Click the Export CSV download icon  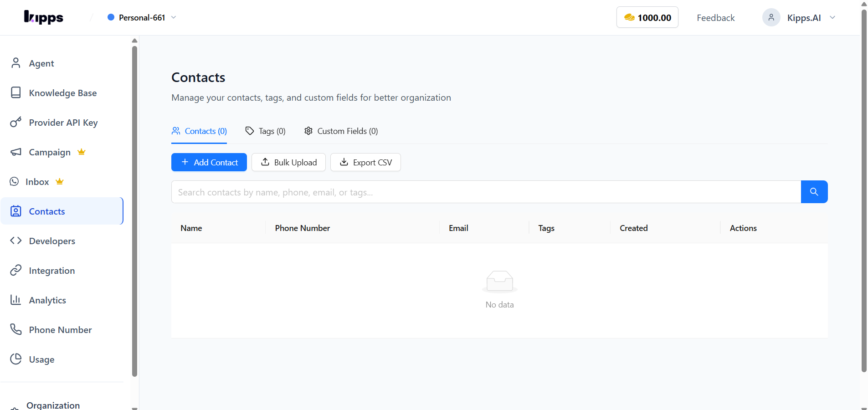(344, 162)
